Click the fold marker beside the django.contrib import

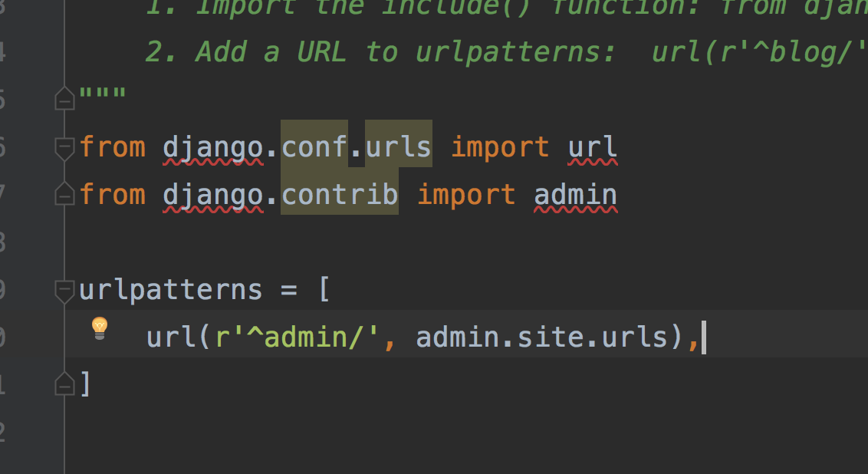tap(65, 196)
